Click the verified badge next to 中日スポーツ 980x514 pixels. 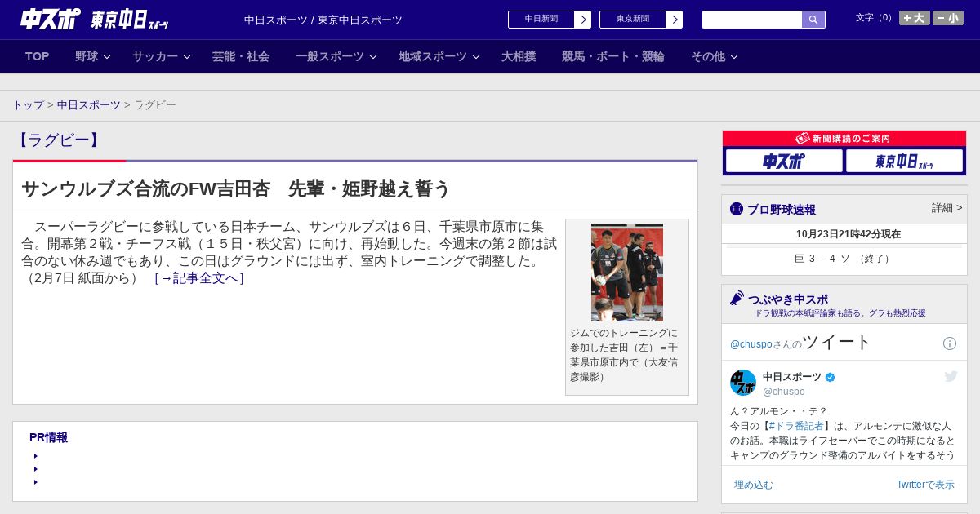pos(831,377)
